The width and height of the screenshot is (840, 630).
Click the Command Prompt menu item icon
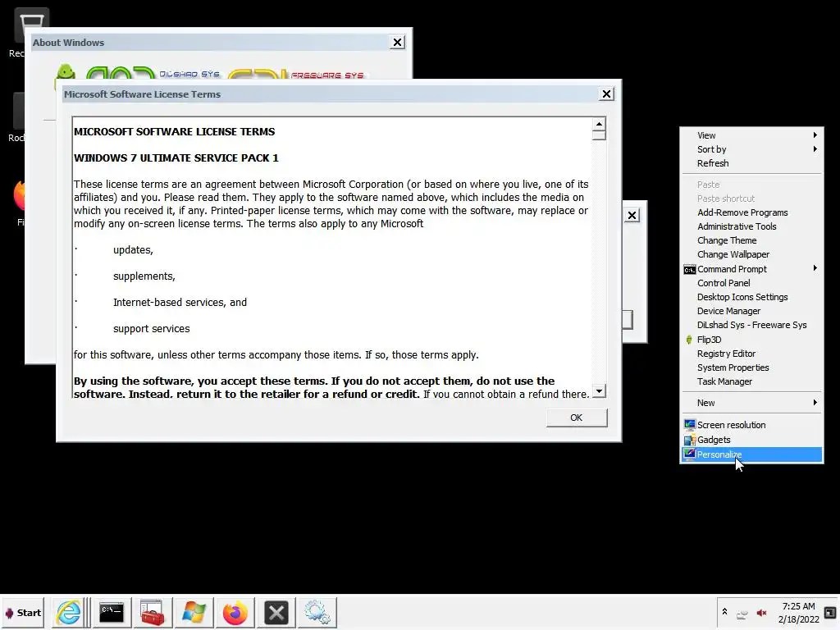pyautogui.click(x=689, y=269)
